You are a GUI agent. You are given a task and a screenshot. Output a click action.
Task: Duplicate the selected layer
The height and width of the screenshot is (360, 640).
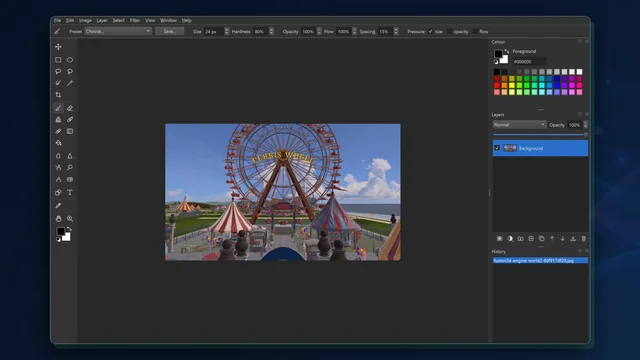[542, 239]
